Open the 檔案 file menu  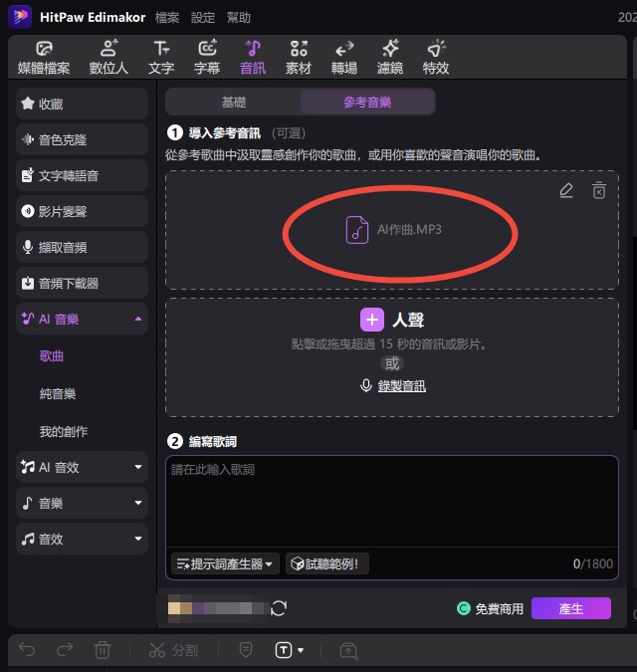167,18
